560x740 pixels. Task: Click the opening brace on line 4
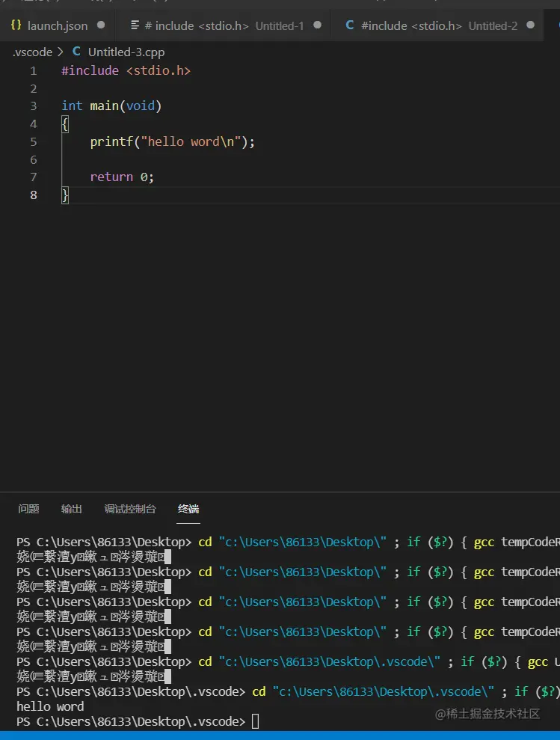[65, 124]
